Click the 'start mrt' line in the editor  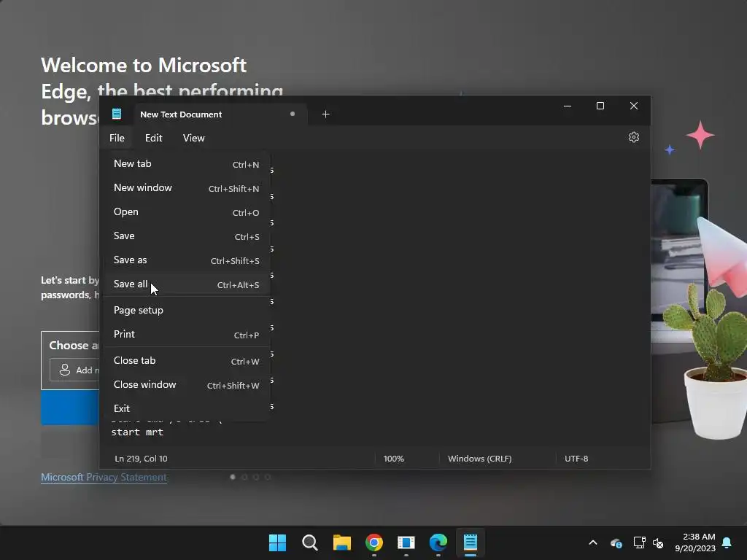[x=137, y=432]
